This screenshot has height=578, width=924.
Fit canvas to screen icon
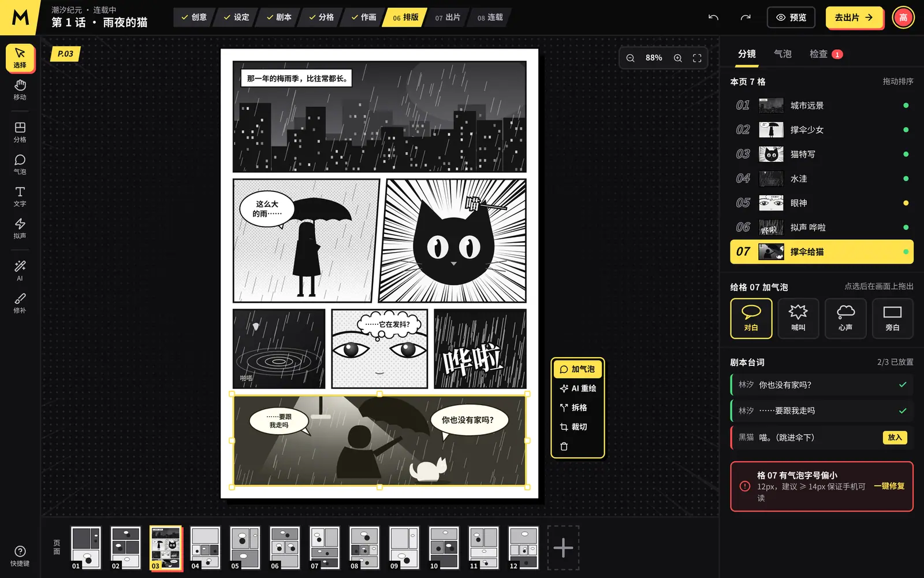[697, 58]
